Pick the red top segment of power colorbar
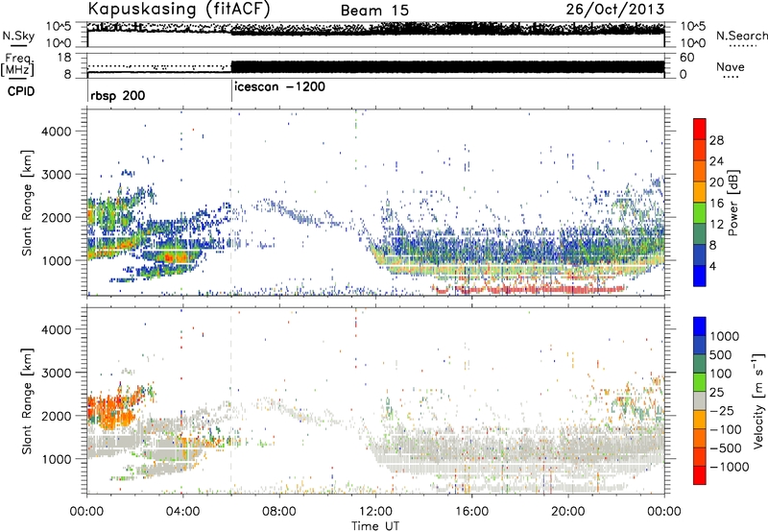Viewport: 768px width, 532px height. [x=700, y=129]
